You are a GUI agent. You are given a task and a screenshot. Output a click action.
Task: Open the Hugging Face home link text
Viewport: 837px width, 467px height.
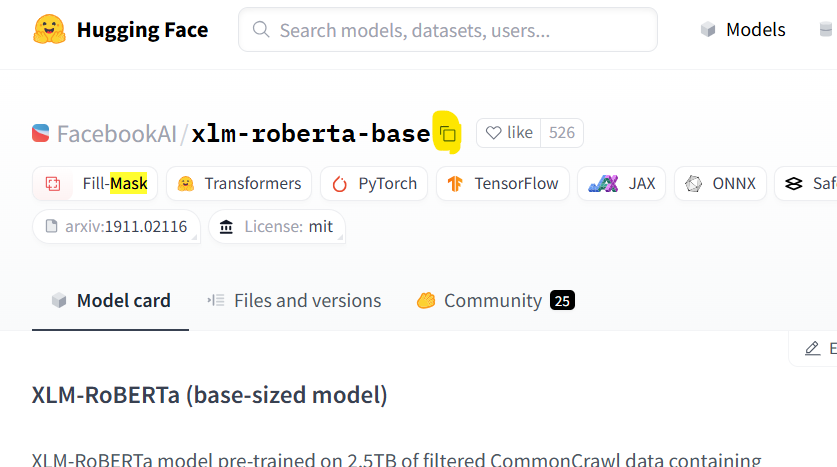click(142, 30)
